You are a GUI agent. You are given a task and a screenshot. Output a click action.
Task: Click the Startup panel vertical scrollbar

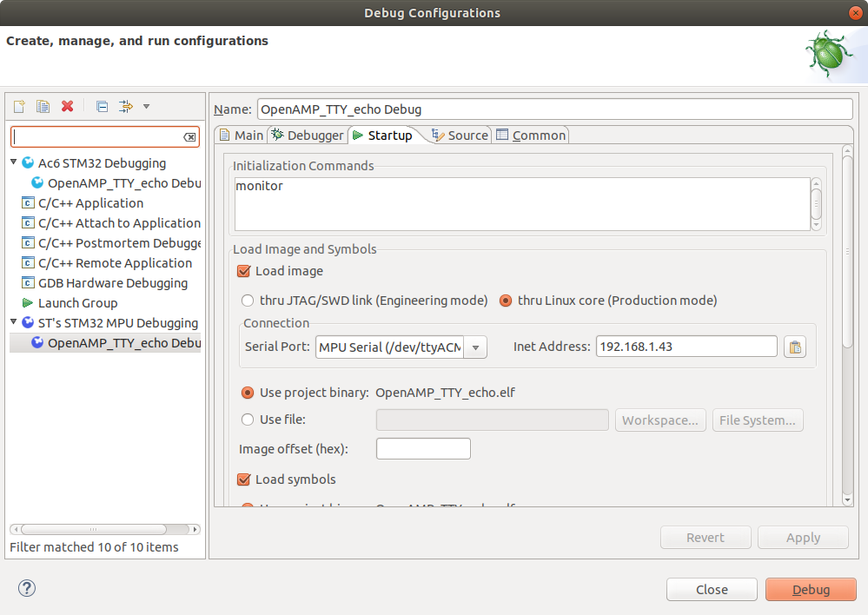847,253
